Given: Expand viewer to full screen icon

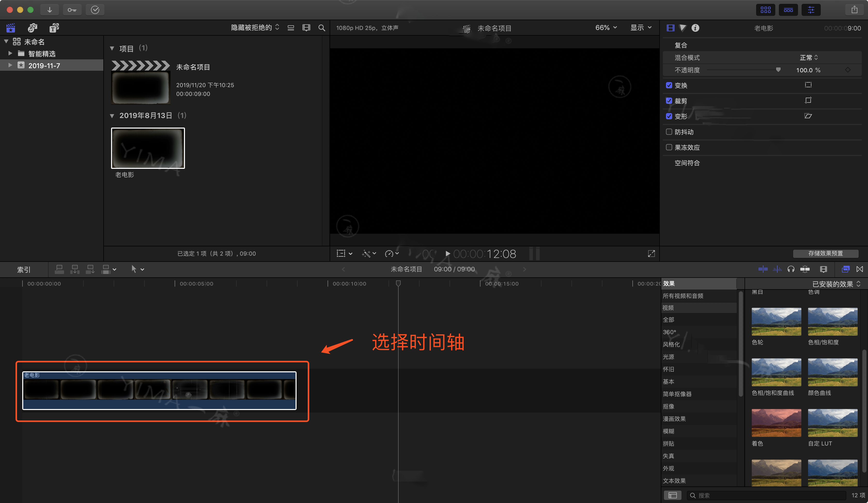Looking at the screenshot, I should tap(651, 254).
